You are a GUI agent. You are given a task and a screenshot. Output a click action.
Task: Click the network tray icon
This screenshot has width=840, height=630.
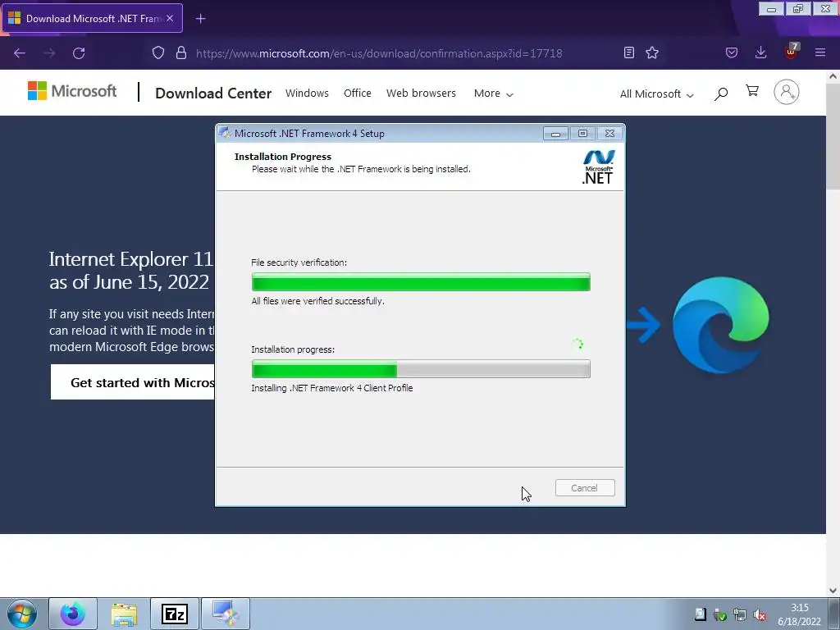(x=740, y=615)
